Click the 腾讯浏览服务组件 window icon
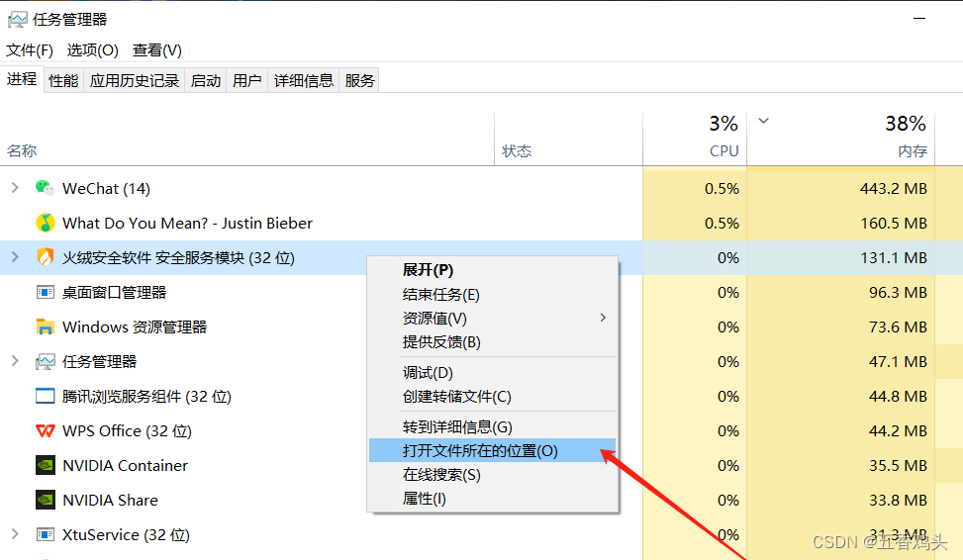Screen dimensions: 963x560 45,396
